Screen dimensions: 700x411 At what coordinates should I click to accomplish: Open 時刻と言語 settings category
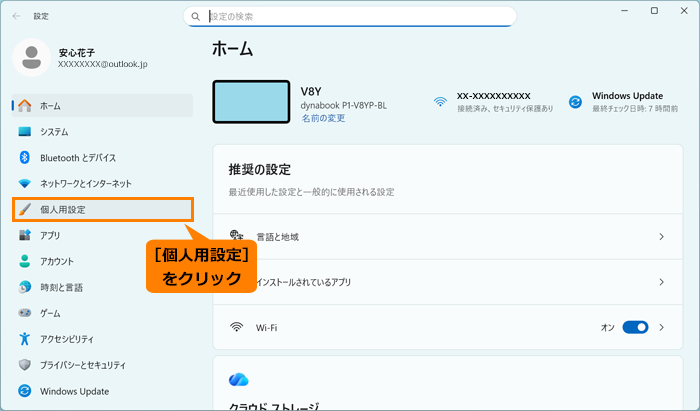point(102,287)
